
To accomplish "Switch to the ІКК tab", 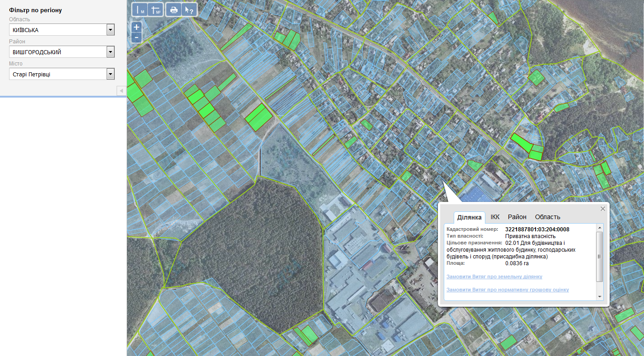I will point(495,217).
